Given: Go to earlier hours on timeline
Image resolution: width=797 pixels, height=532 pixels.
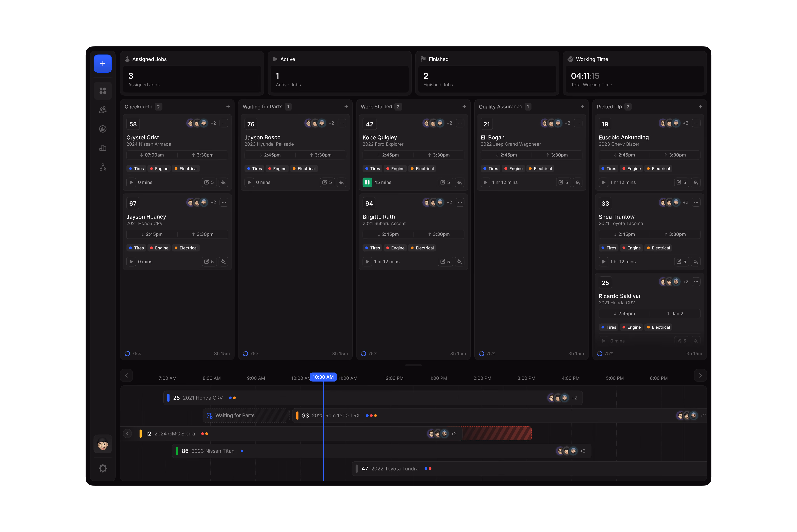Looking at the screenshot, I should pyautogui.click(x=126, y=375).
